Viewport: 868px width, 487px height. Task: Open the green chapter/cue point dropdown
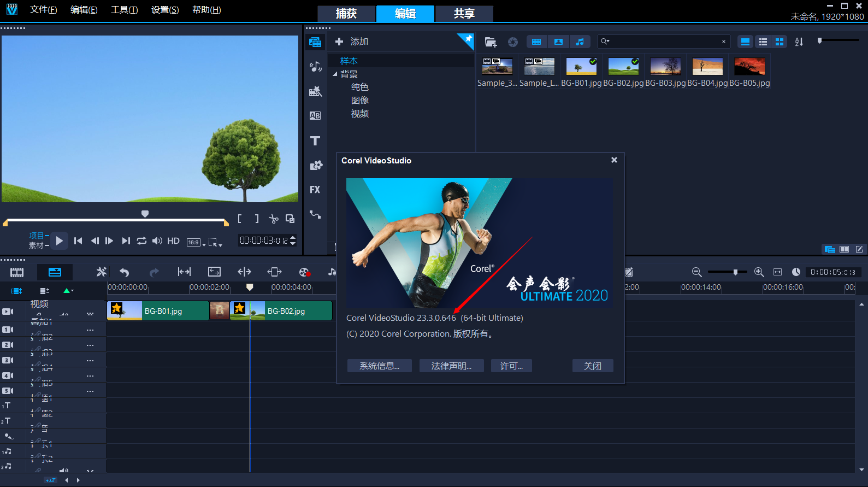pos(68,291)
